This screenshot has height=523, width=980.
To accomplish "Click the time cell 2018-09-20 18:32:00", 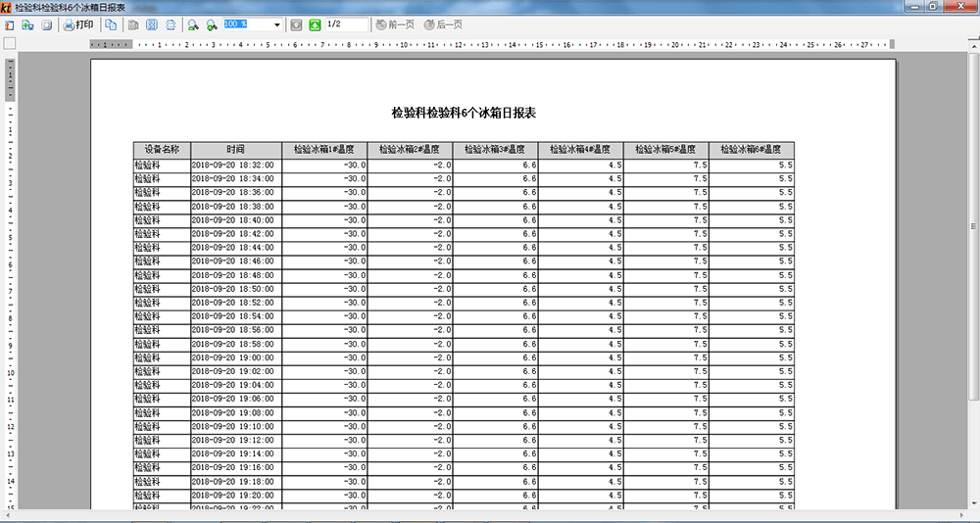I will pyautogui.click(x=236, y=165).
